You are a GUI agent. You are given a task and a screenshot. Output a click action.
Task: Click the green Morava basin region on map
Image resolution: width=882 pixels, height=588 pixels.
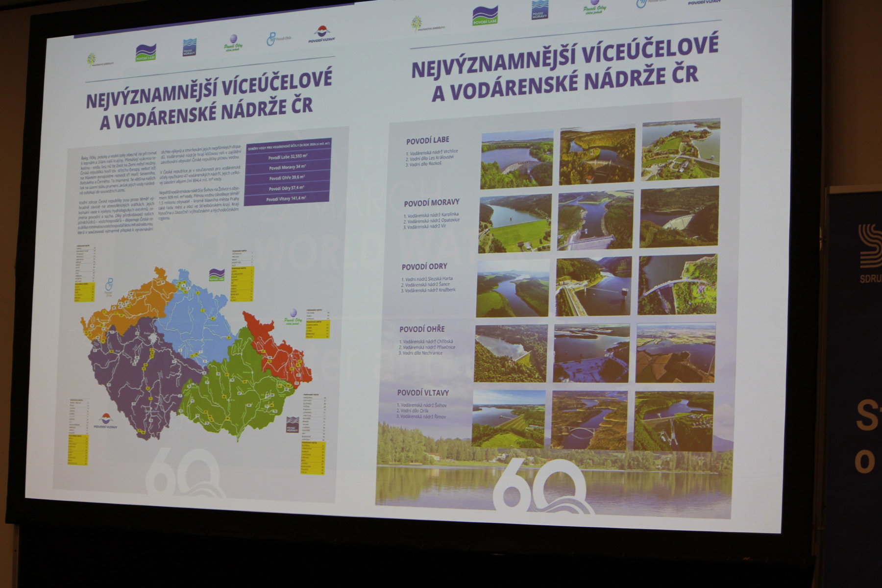[x=235, y=392]
